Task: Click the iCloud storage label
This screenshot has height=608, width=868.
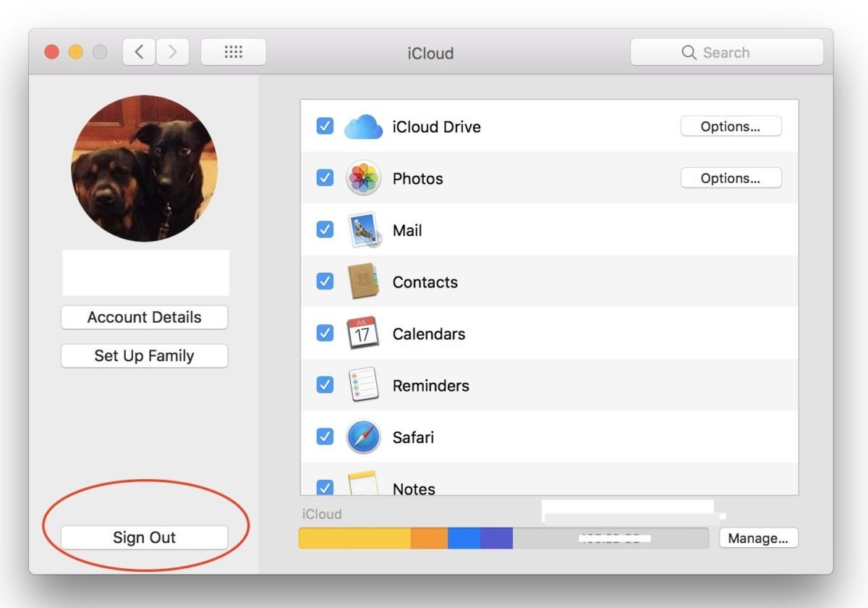Action: pos(322,514)
